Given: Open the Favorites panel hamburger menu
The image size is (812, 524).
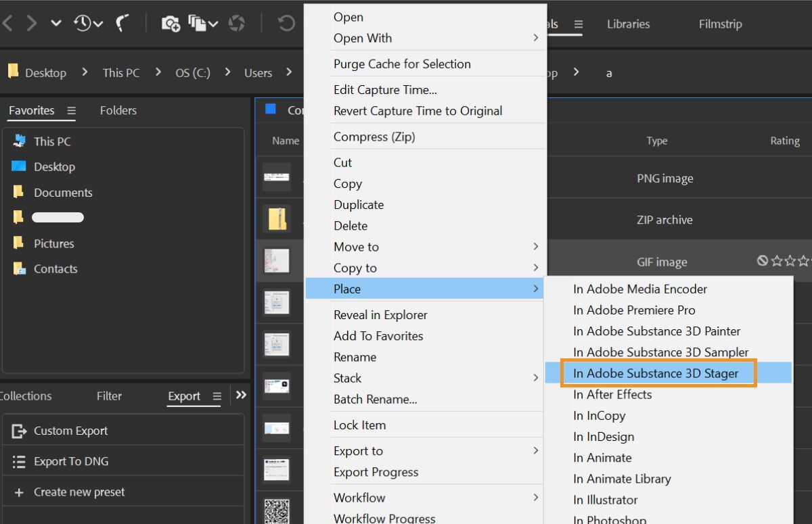Looking at the screenshot, I should pyautogui.click(x=71, y=111).
